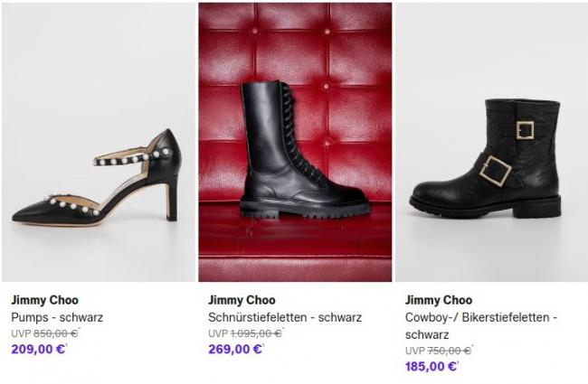This screenshot has width=588, height=384.
Task: Open the 'Schnürstiefeletten - schwarz' product title
Action: (x=285, y=317)
